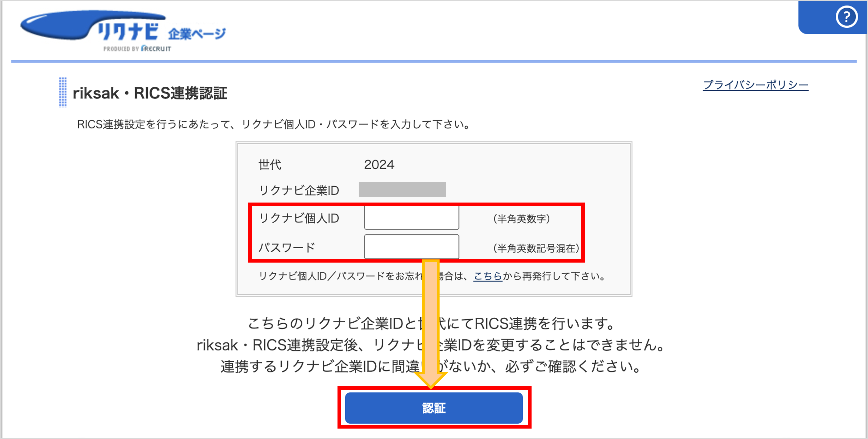Click the PRODUCED BY RECRUIT logo

tap(137, 49)
